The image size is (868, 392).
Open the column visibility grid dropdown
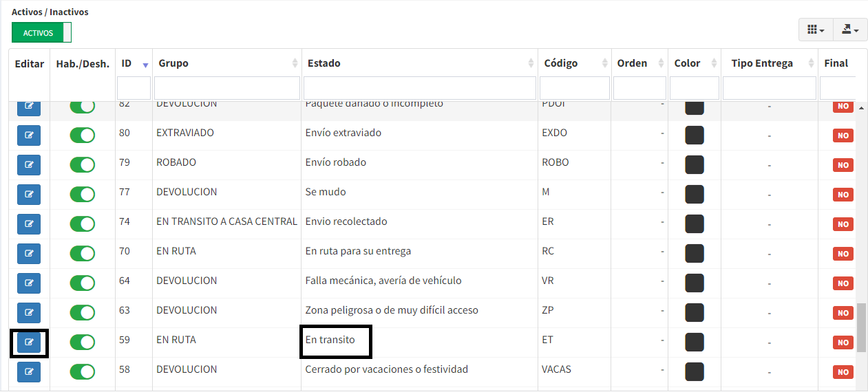815,30
